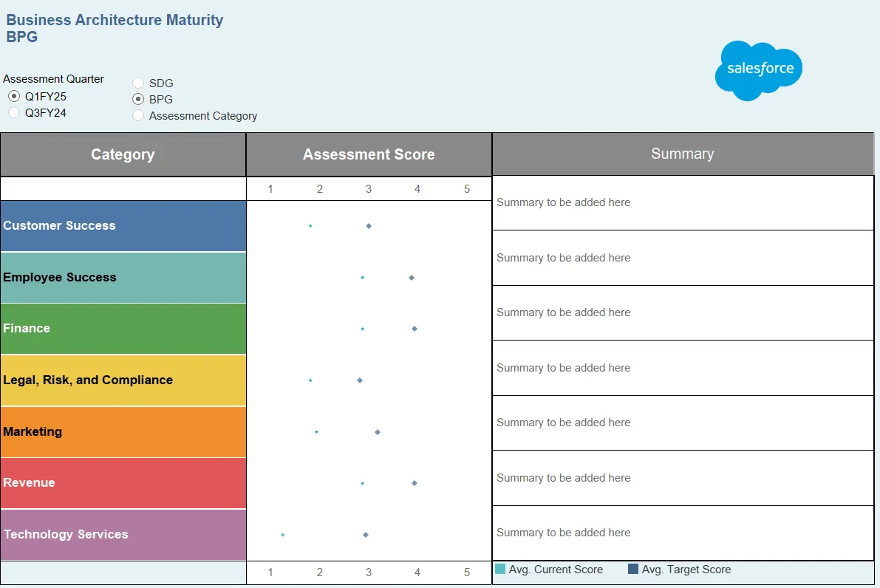Click the Customer Success current score dot
This screenshot has width=880, height=588.
click(x=310, y=226)
